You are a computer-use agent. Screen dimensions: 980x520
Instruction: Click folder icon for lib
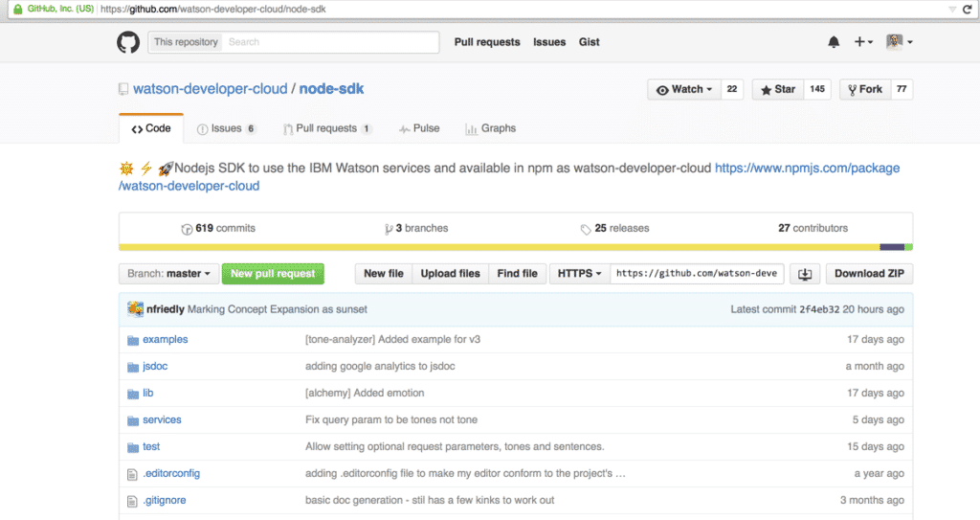(132, 394)
